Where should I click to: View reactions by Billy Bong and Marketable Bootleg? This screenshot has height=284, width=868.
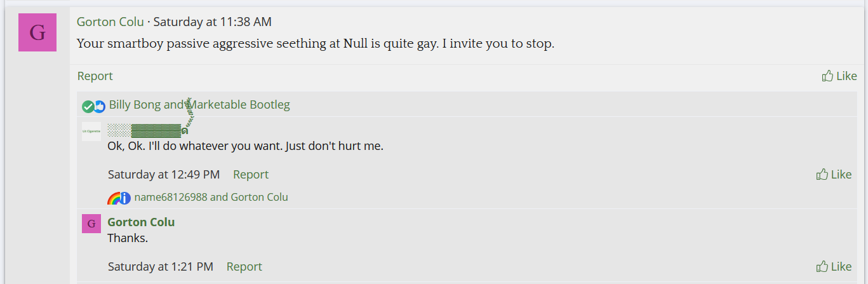pyautogui.click(x=199, y=105)
